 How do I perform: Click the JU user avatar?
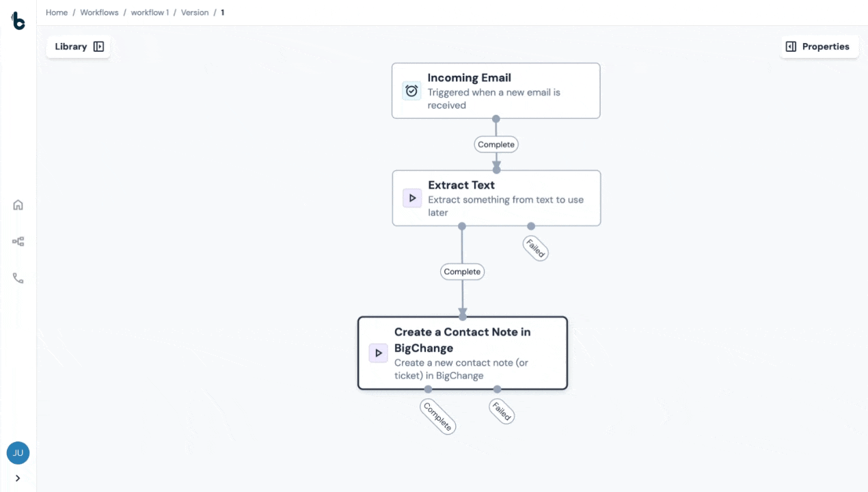click(18, 452)
